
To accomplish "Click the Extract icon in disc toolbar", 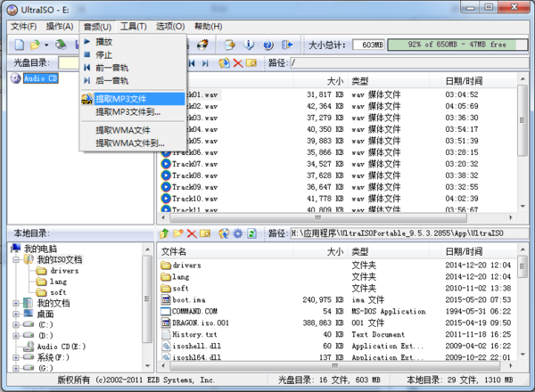I will (224, 63).
